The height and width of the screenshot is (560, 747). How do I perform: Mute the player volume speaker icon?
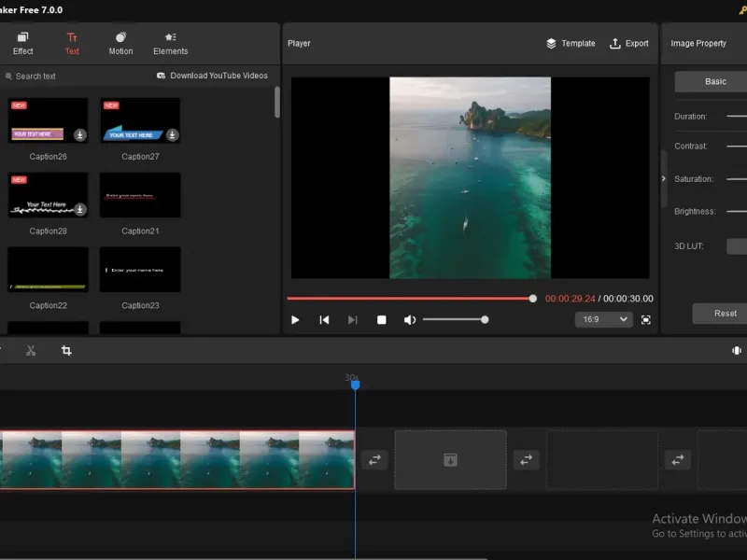409,320
